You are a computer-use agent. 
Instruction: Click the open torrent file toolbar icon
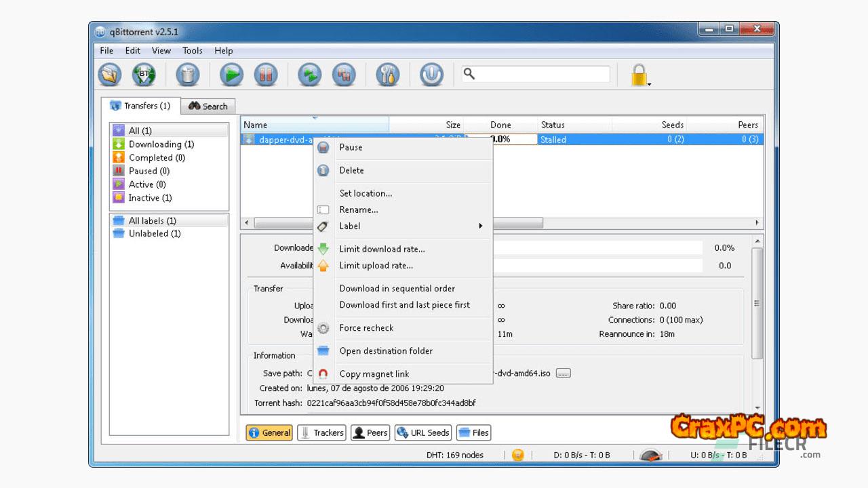(109, 75)
